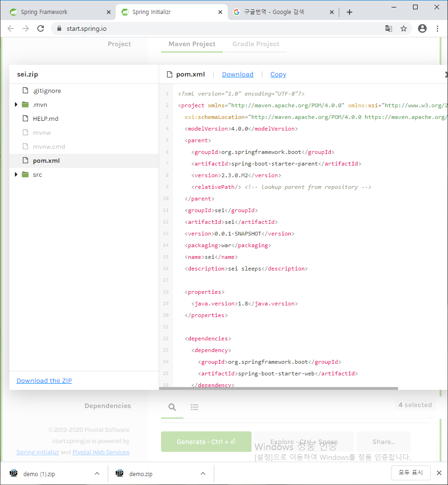Select mvnw.cmd in the file tree
The height and width of the screenshot is (485, 448).
point(84,146)
